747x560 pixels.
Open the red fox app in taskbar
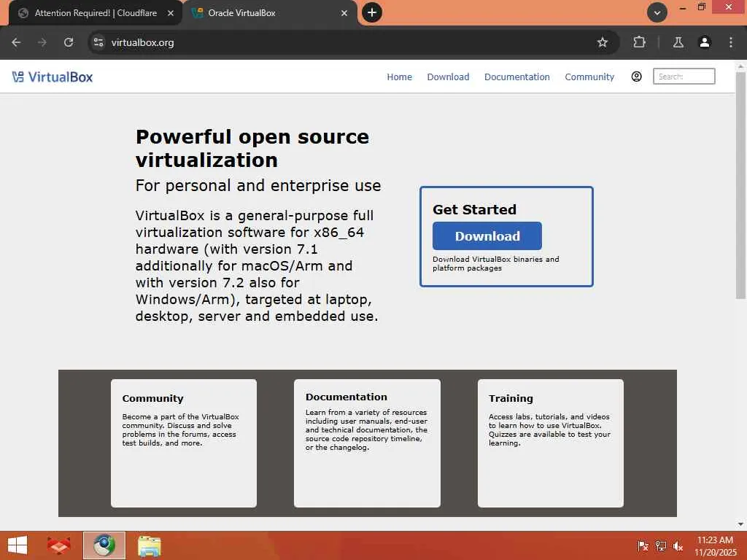tap(58, 545)
